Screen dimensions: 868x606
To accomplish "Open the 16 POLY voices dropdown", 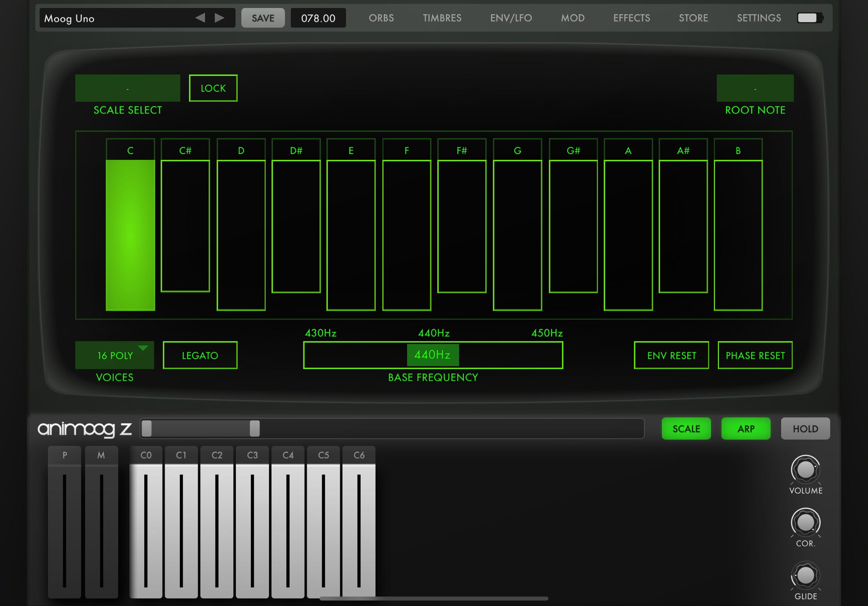I will pos(114,355).
